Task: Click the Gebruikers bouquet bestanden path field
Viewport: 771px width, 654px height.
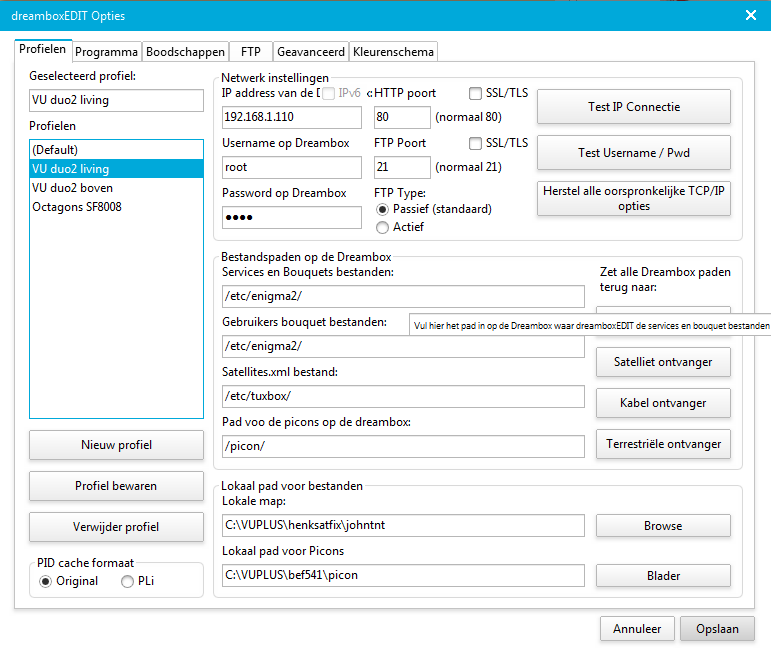Action: point(403,347)
